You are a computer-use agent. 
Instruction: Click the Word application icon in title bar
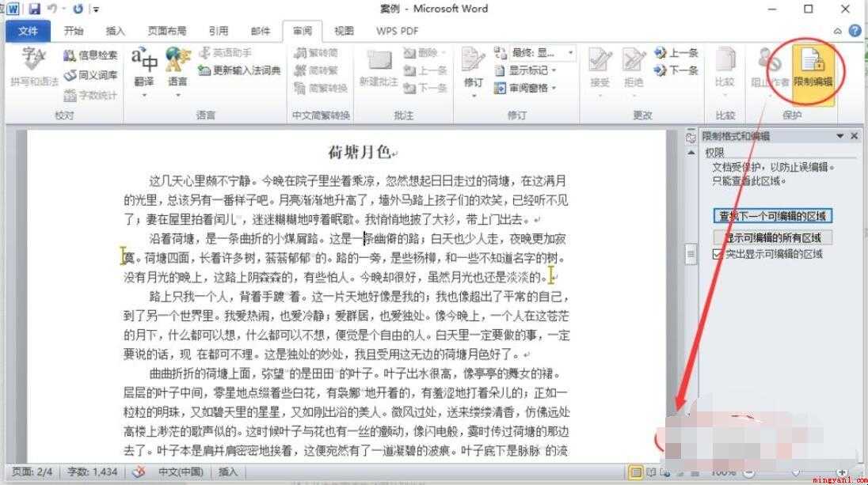point(12,9)
